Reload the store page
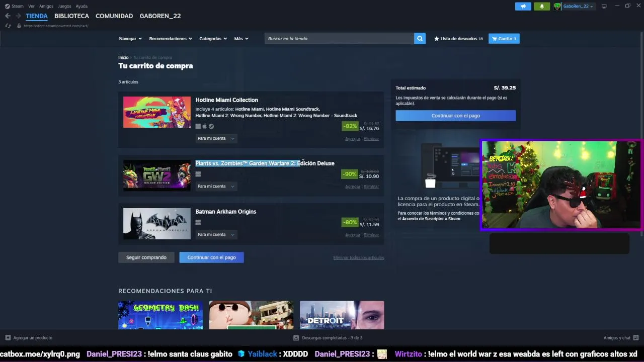The width and height of the screenshot is (644, 362). tap(8, 26)
